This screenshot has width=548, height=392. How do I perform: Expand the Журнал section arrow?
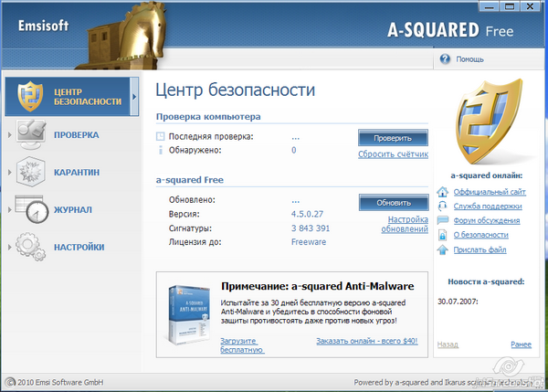point(10,209)
